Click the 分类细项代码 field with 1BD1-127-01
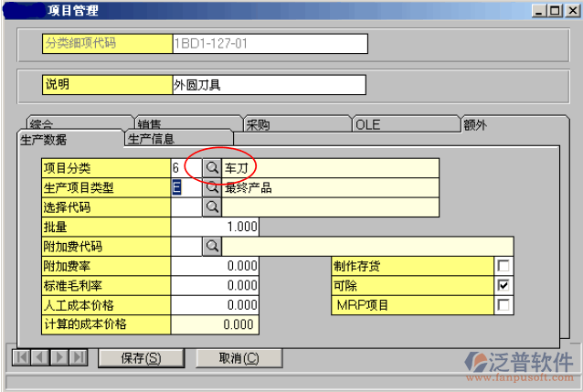Viewport: 583px width, 392px height. pos(270,44)
